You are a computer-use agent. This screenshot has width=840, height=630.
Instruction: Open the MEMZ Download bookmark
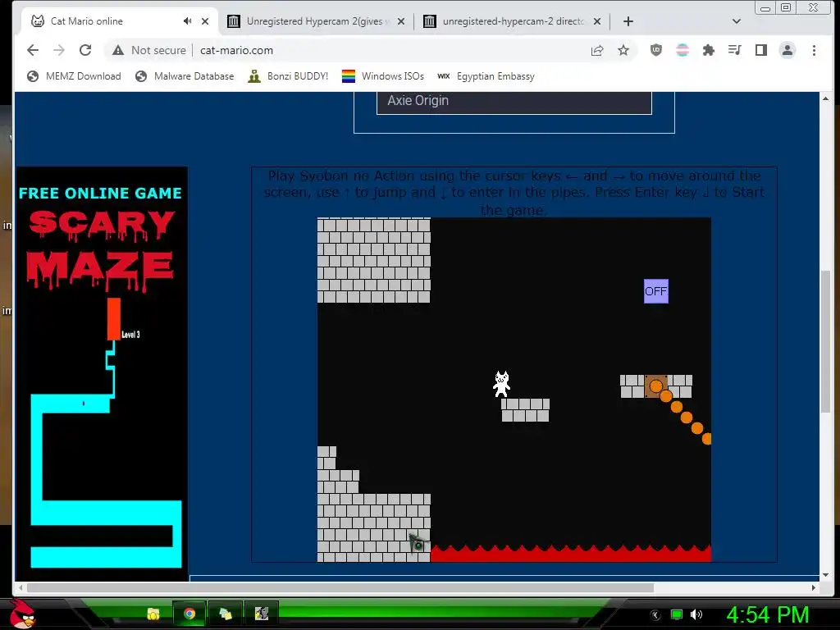coord(74,76)
